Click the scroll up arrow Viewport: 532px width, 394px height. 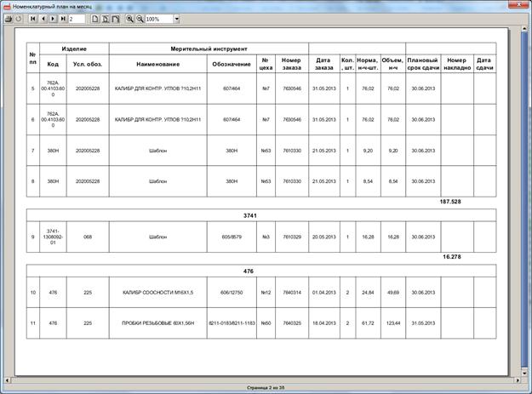point(525,30)
